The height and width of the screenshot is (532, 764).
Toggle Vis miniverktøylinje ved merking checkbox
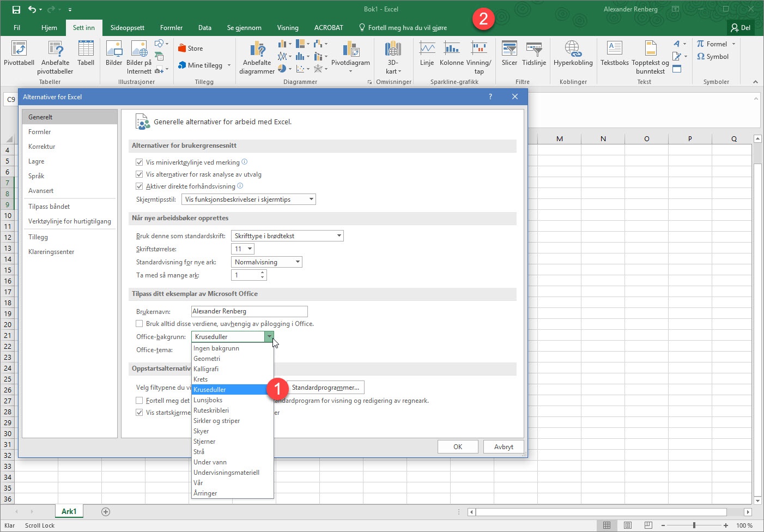tap(140, 162)
